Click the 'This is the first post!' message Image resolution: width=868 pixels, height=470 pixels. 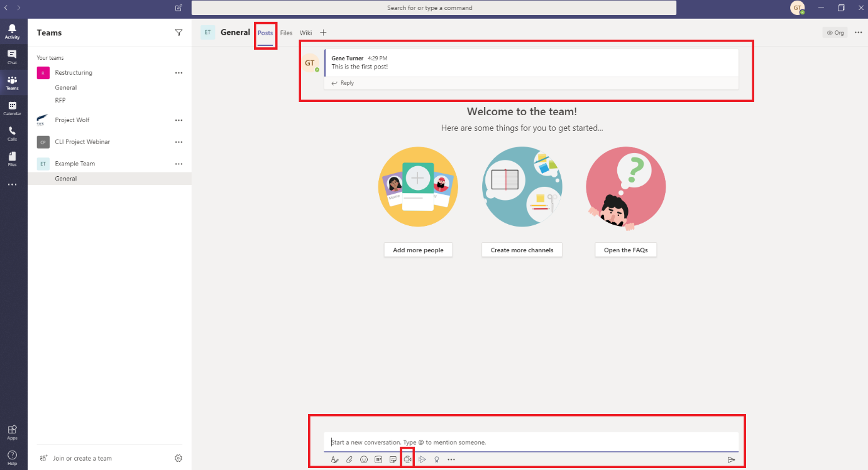point(360,67)
